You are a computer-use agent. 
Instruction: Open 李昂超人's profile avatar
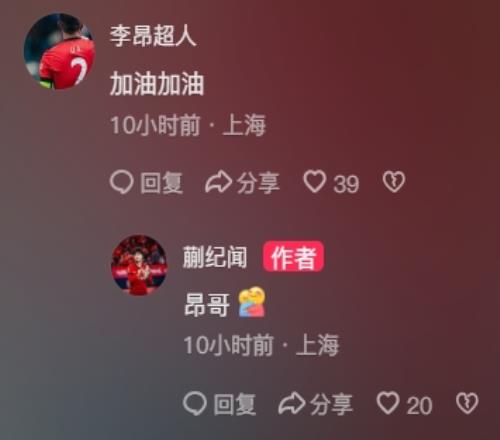coord(60,51)
